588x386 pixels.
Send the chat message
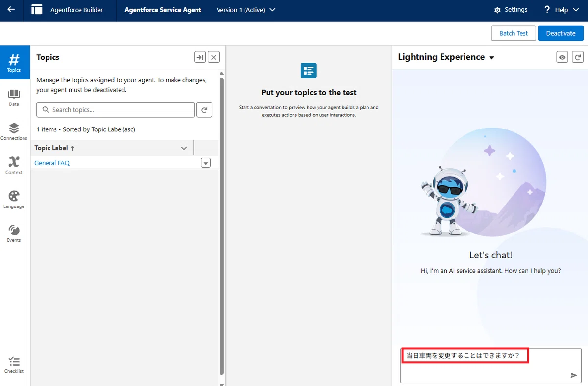[574, 375]
